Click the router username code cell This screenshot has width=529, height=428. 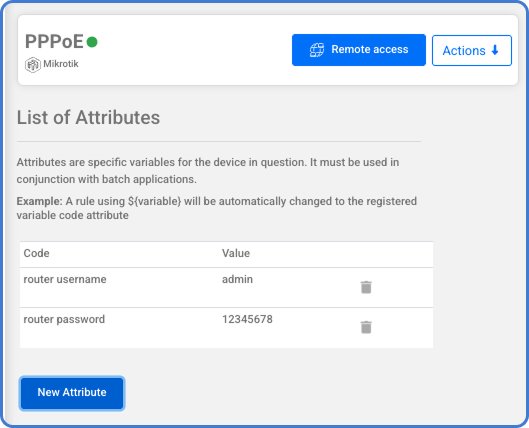(x=65, y=279)
